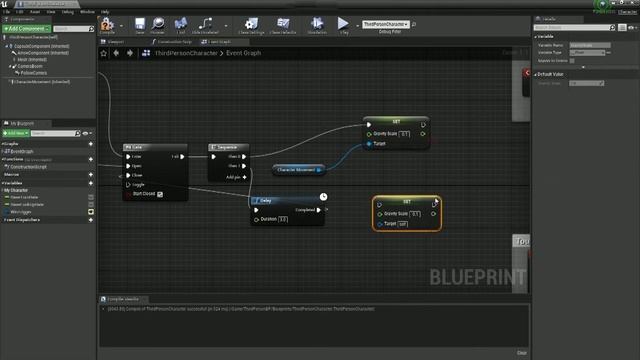This screenshot has height=360, width=640.
Task: Open the Add Component dropdown
Action: [27, 29]
